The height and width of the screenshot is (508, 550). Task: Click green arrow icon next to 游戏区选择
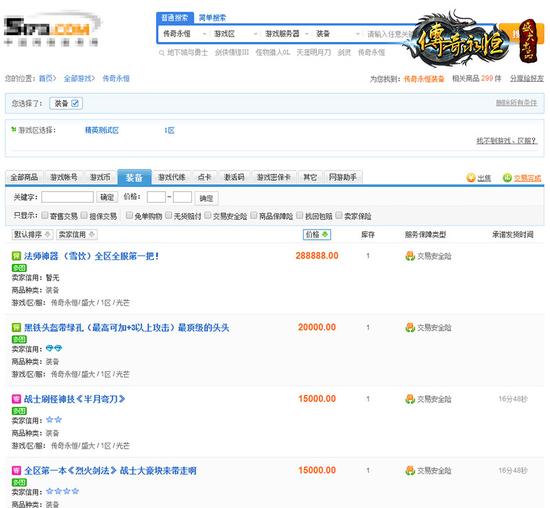14,130
